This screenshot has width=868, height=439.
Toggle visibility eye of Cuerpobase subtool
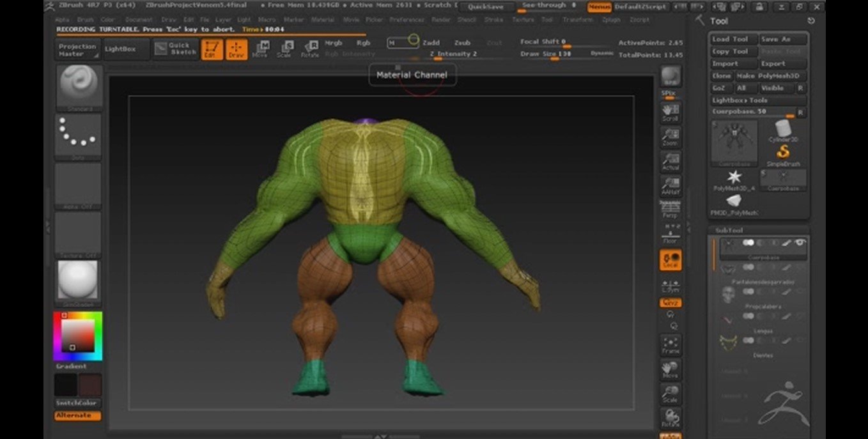[x=800, y=243]
